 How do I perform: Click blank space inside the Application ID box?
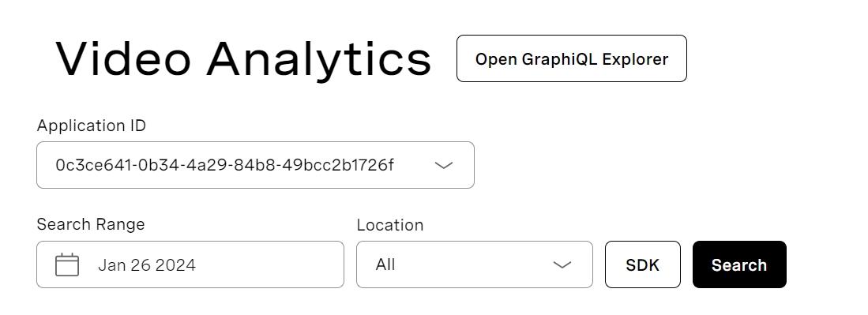[414, 165]
